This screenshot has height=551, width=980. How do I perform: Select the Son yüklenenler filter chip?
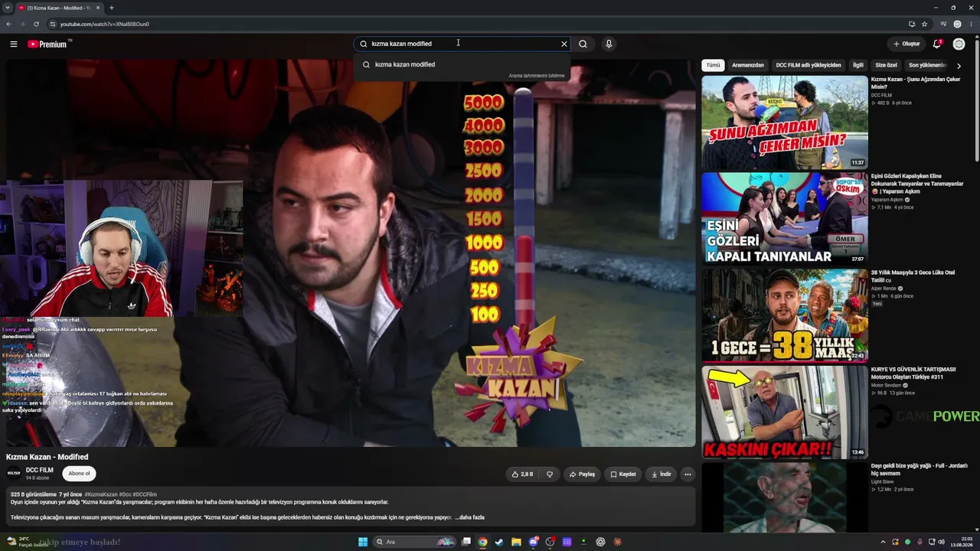[926, 65]
